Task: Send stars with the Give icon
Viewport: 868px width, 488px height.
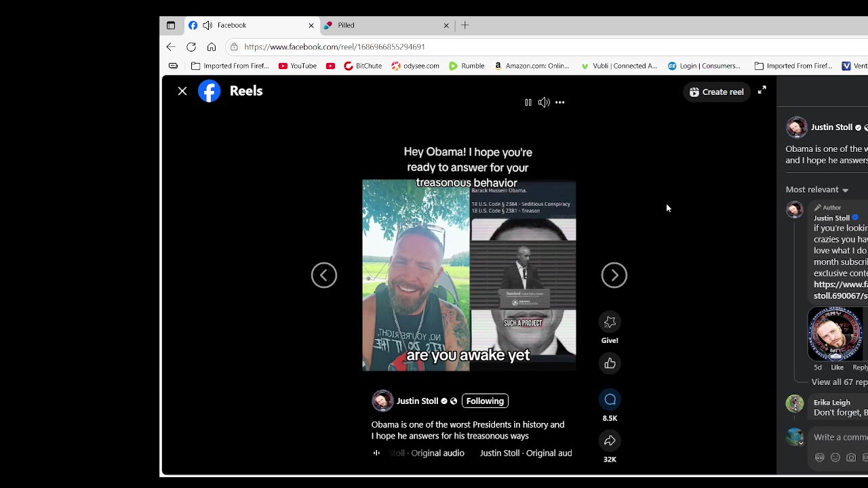Action: pos(610,322)
